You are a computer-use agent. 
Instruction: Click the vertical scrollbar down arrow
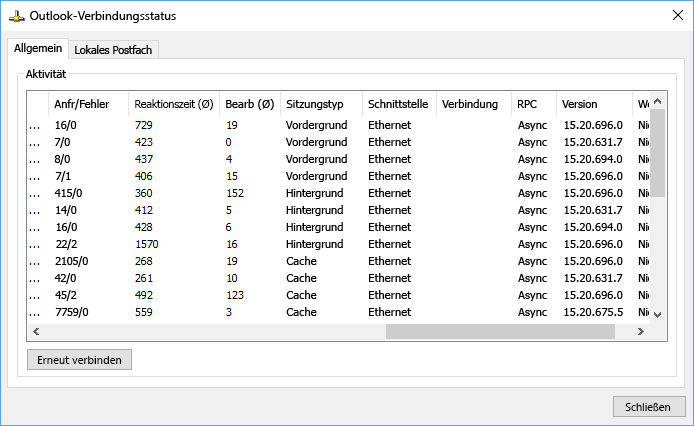pos(658,315)
